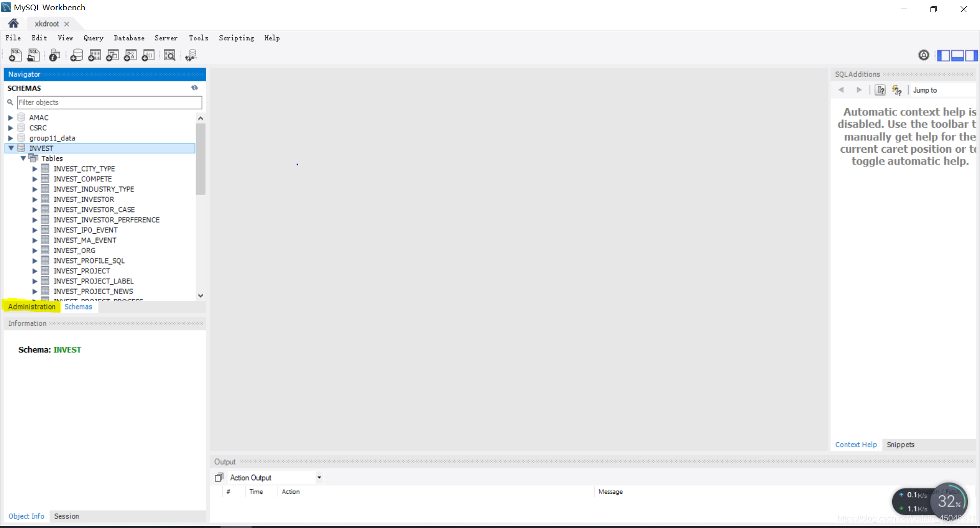Image resolution: width=980 pixels, height=528 pixels.
Task: Toggle the right sidebar panel
Action: click(971, 56)
